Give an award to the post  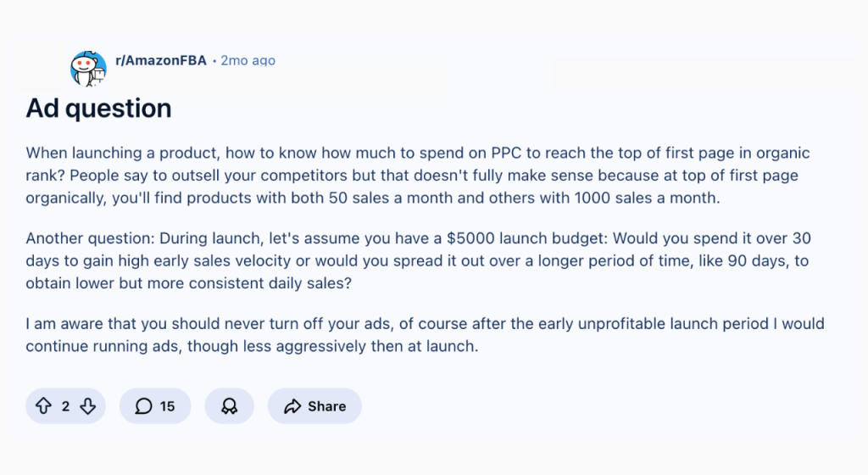point(229,406)
